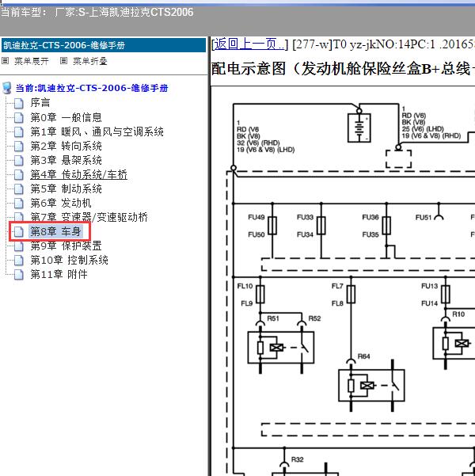475x476 pixels.
Task: Click the 菜单折叠 list icon
Action: point(63,61)
